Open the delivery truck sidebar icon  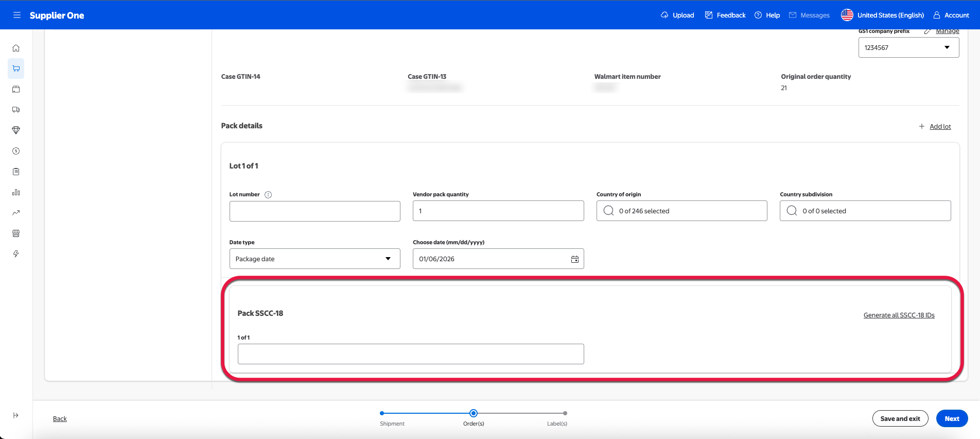[x=16, y=110]
